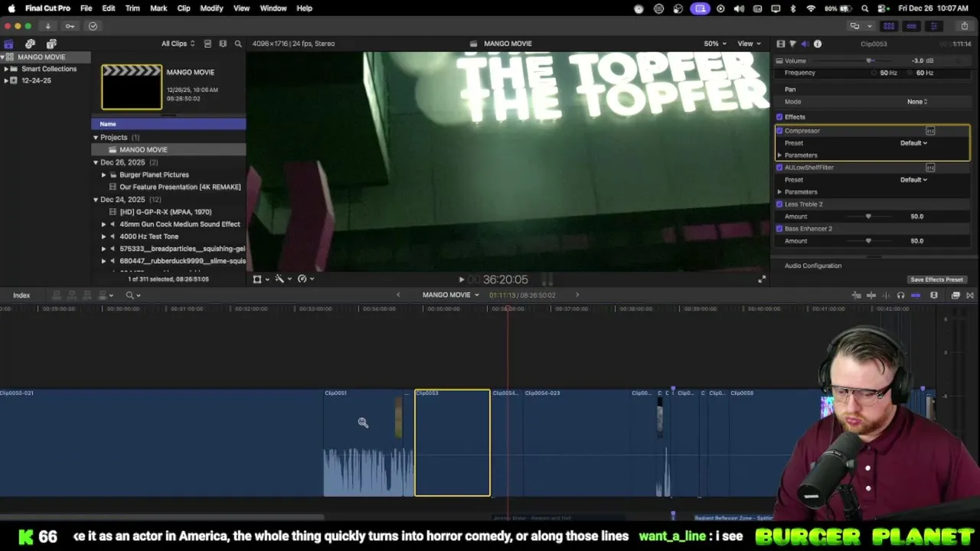Click the Import Media arrow icon

pos(47,26)
